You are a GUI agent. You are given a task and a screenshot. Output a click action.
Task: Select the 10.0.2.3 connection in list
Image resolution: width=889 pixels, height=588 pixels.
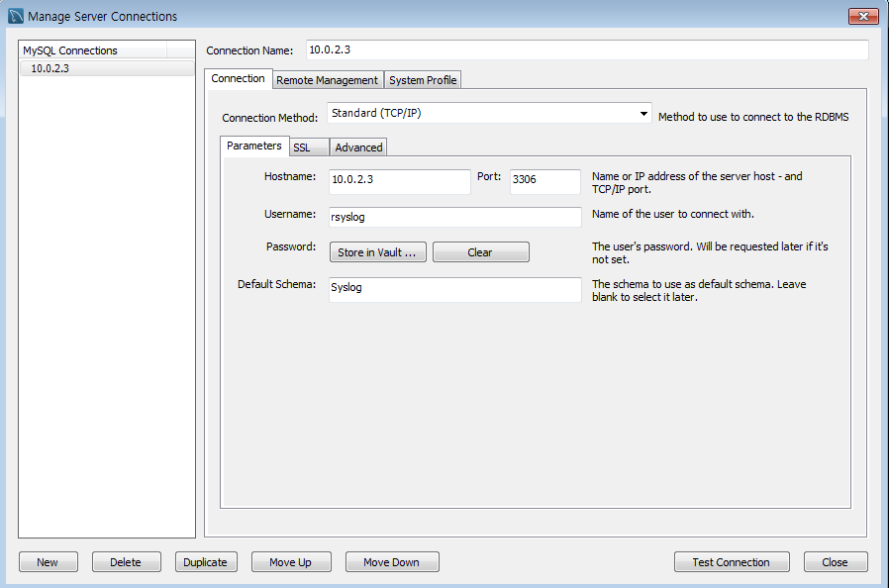(107, 68)
